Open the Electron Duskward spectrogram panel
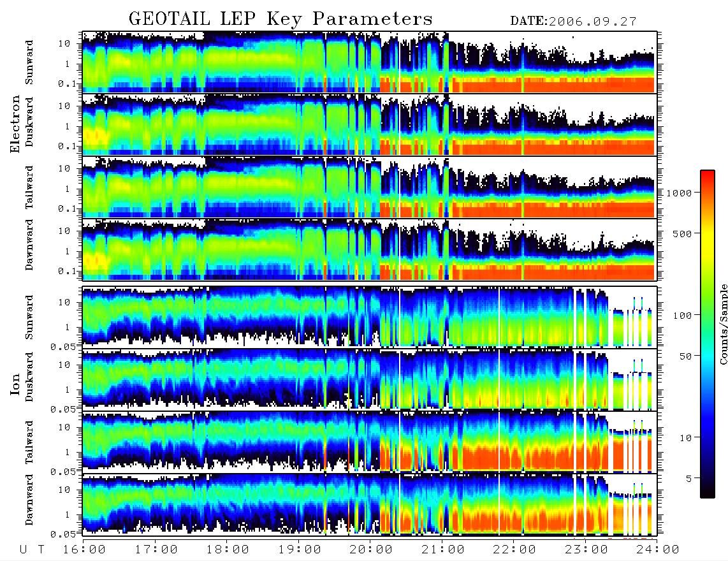This screenshot has height=561, width=728. [x=370, y=124]
